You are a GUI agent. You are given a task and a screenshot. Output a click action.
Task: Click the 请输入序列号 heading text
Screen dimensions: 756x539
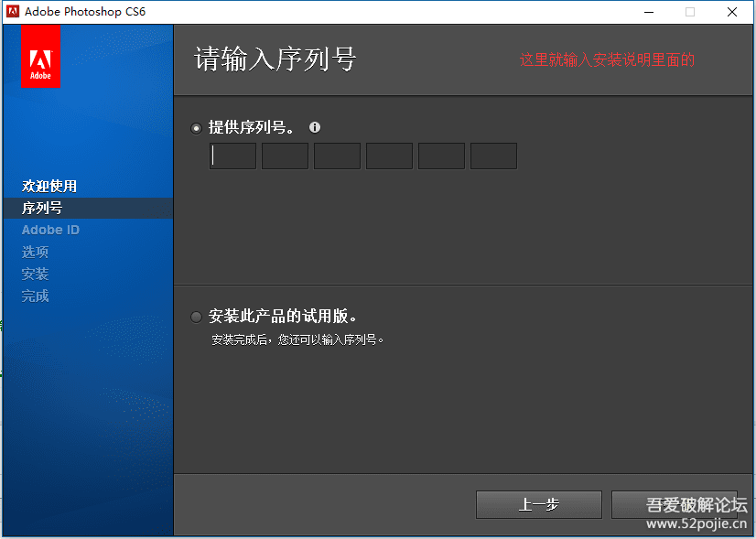pyautogui.click(x=275, y=59)
